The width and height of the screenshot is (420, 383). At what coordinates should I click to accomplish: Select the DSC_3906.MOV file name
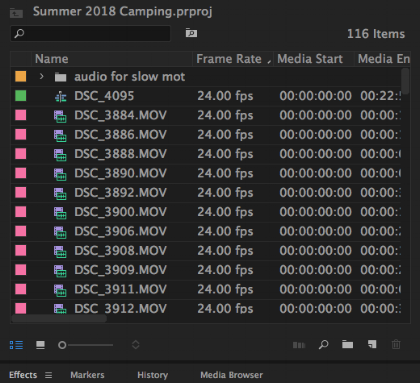pyautogui.click(x=120, y=231)
